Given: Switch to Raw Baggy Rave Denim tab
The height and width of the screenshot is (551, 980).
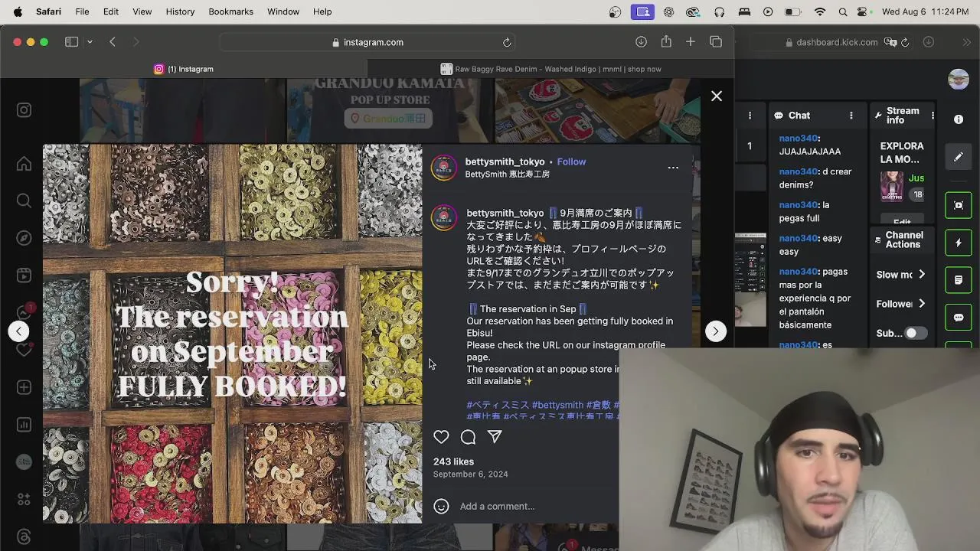Looking at the screenshot, I should tap(550, 69).
